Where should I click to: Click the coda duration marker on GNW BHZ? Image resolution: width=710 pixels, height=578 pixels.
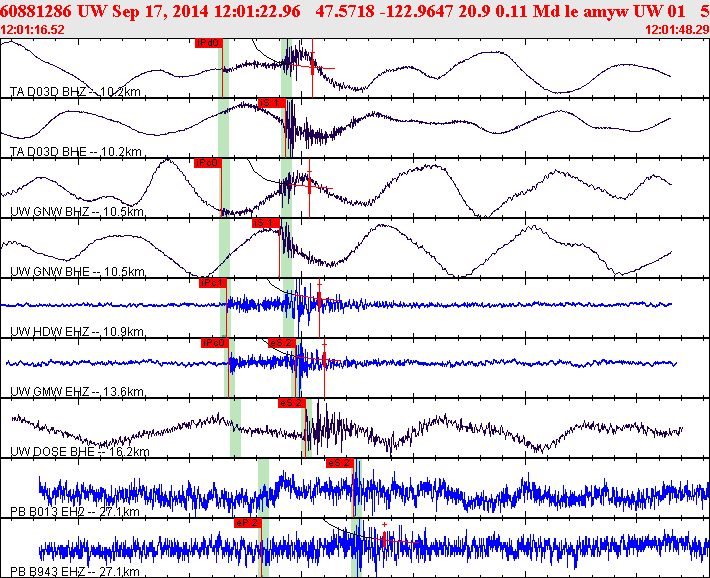(309, 186)
